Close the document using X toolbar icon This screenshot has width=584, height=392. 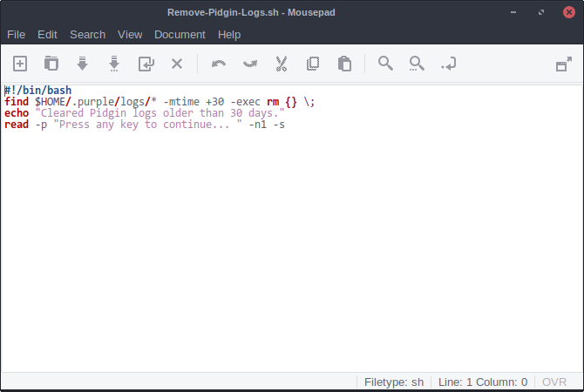177,64
